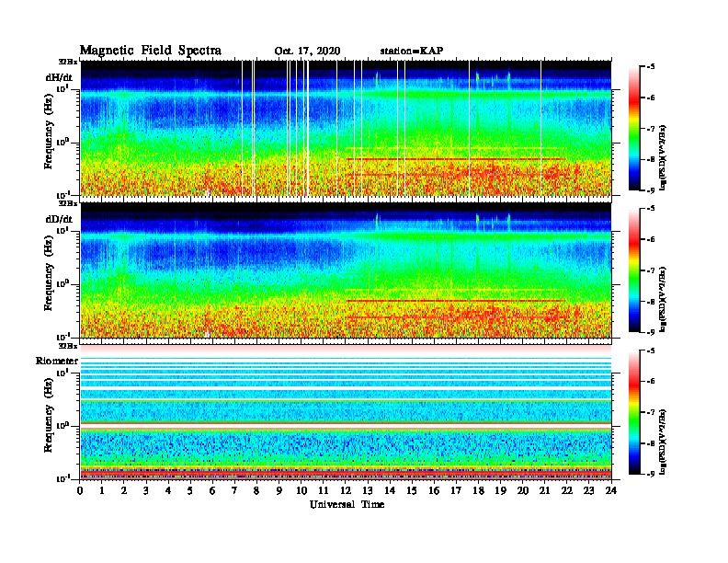Click the 'Magnetic Field Spectra' title
Viewport: 728px width, 563px height.
click(151, 51)
